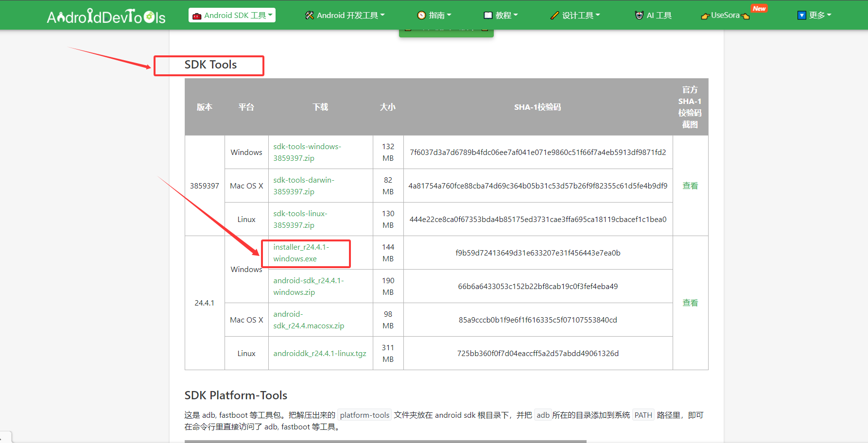The height and width of the screenshot is (443, 868).
Task: Download androiddk_r24.4.1-linux.tgz
Action: point(320,353)
